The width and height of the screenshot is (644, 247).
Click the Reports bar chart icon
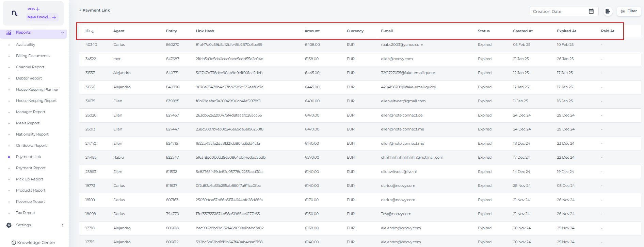pos(9,33)
